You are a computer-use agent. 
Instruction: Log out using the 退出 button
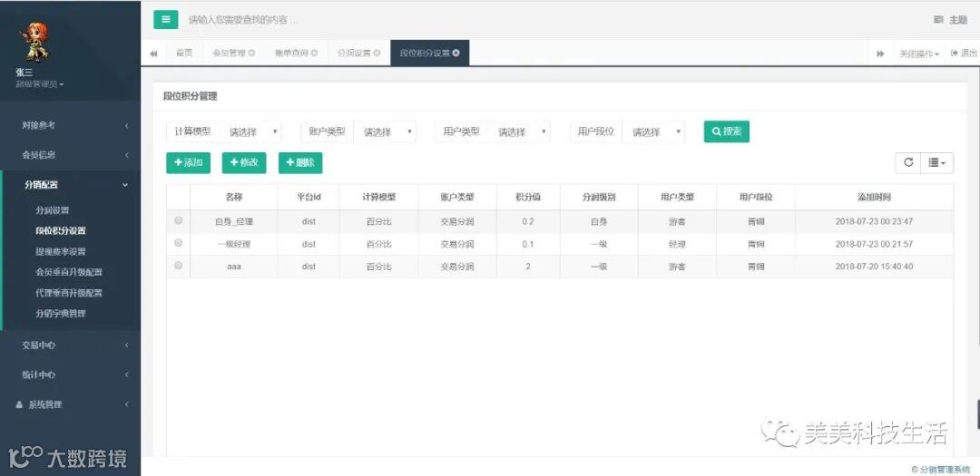click(x=964, y=53)
